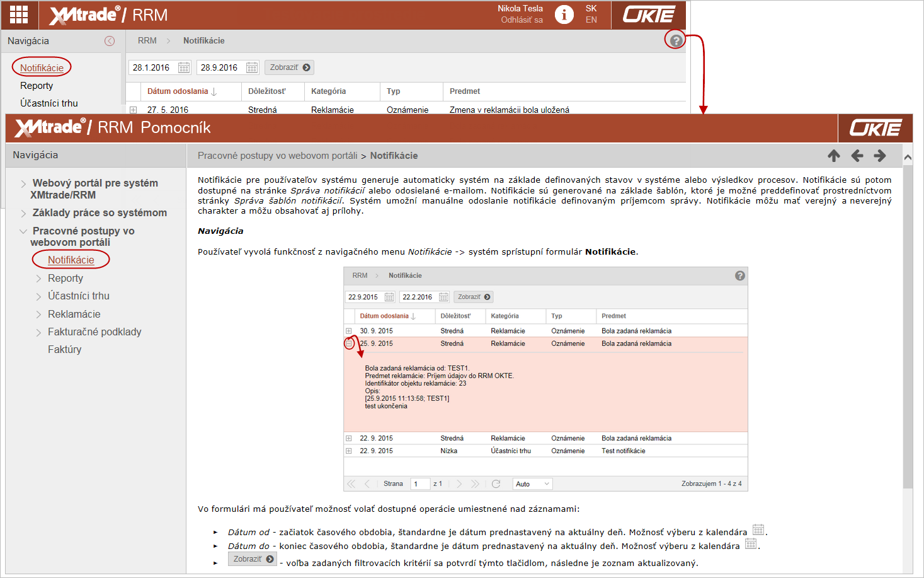Click 'Pracovné postupy vo webovom portáli' breadcrumb
Viewport: 924px width, 578px height.
pyautogui.click(x=277, y=156)
